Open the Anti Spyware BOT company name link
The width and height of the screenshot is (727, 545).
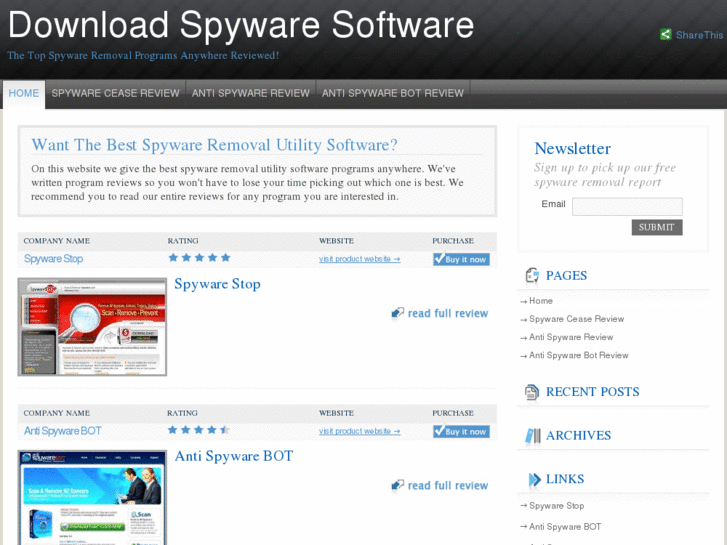[63, 431]
